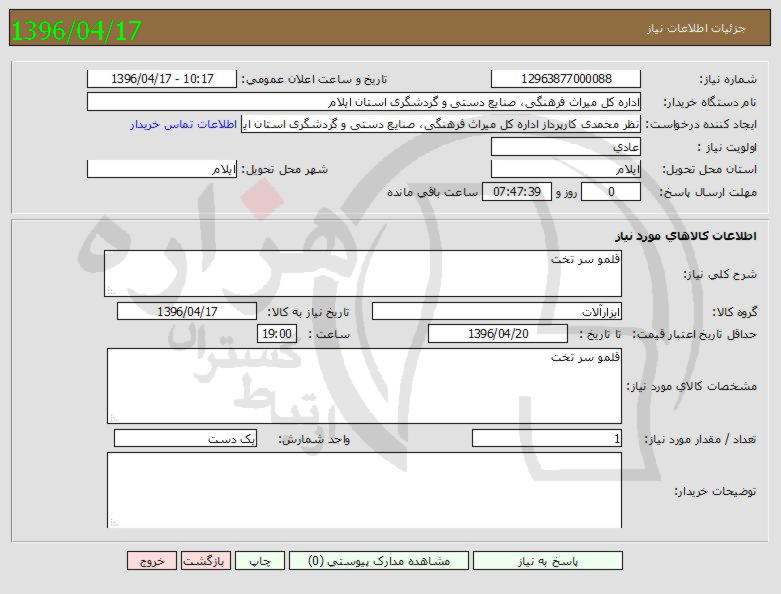Focus the شرح کلی نیاز text area

click(x=363, y=273)
